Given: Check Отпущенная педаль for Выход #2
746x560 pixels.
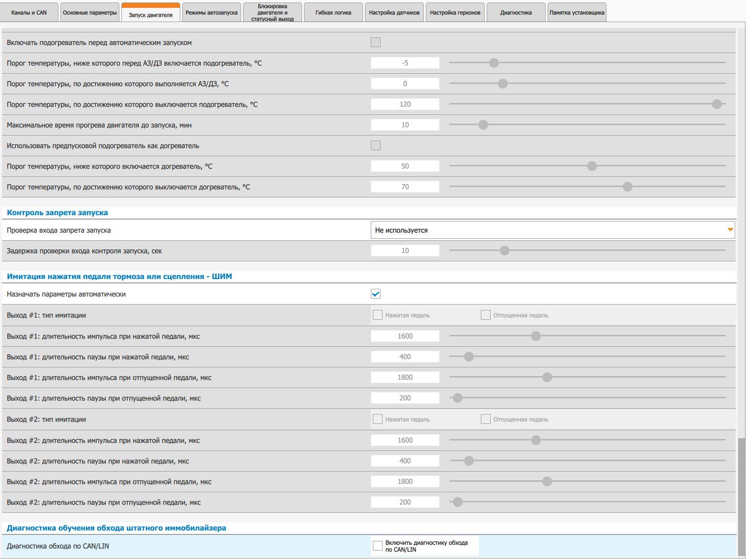Looking at the screenshot, I should point(486,419).
